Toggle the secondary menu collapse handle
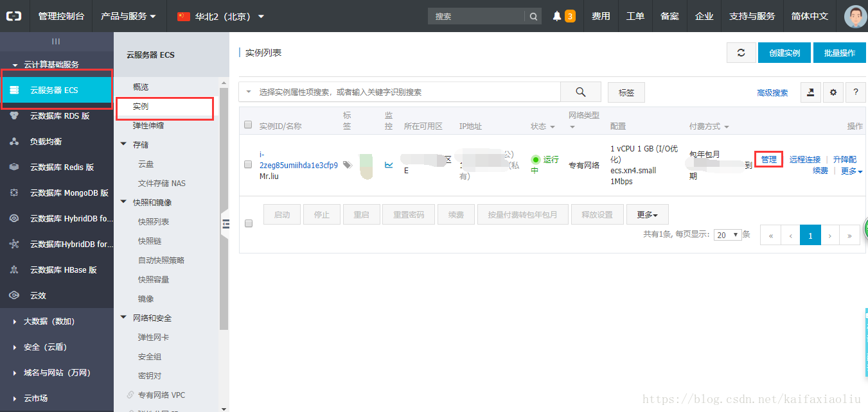Image resolution: width=868 pixels, height=412 pixels. point(226,223)
